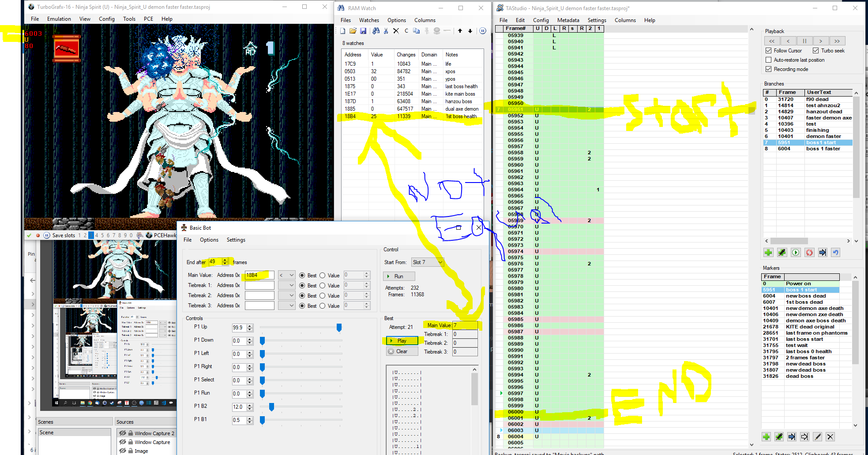The width and height of the screenshot is (868, 455).
Task: Add a new branch with green plus
Action: pyautogui.click(x=768, y=253)
